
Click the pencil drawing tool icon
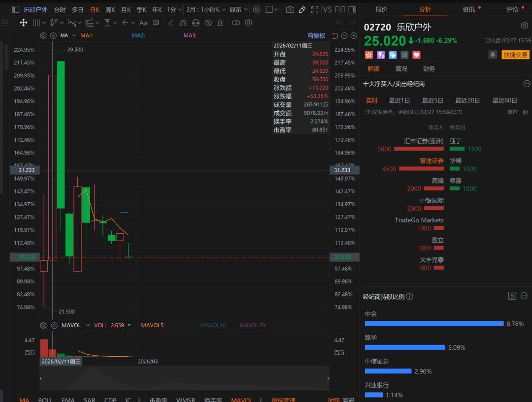click(302, 9)
